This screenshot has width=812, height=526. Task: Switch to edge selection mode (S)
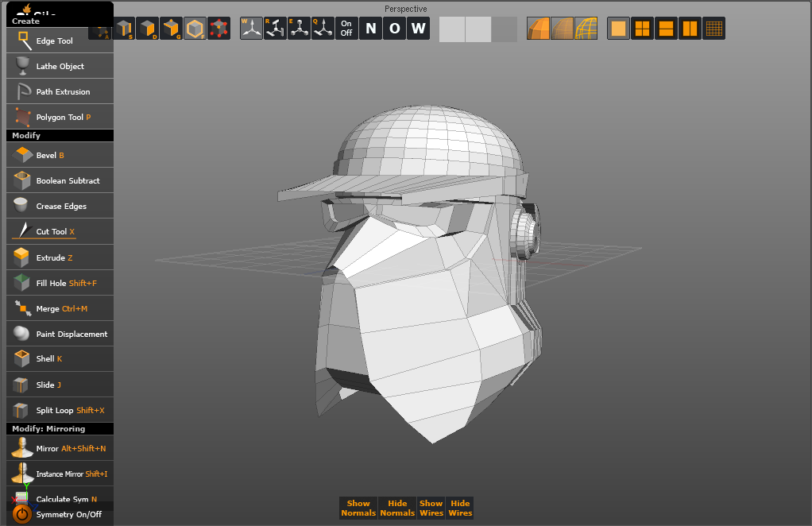(x=124, y=29)
